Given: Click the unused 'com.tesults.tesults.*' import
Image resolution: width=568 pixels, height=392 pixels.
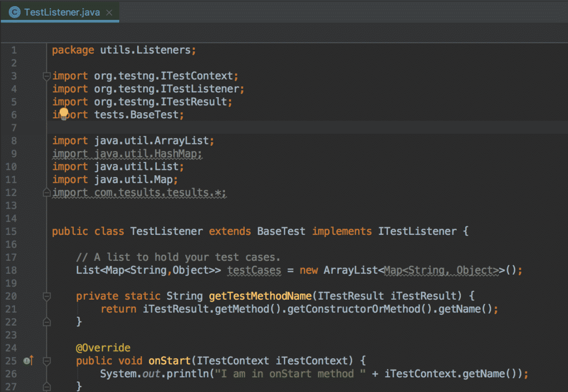Looking at the screenshot, I should click(158, 192).
